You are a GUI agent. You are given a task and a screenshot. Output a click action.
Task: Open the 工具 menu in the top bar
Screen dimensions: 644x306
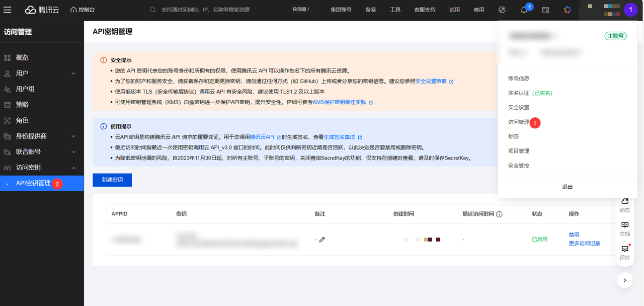click(395, 10)
